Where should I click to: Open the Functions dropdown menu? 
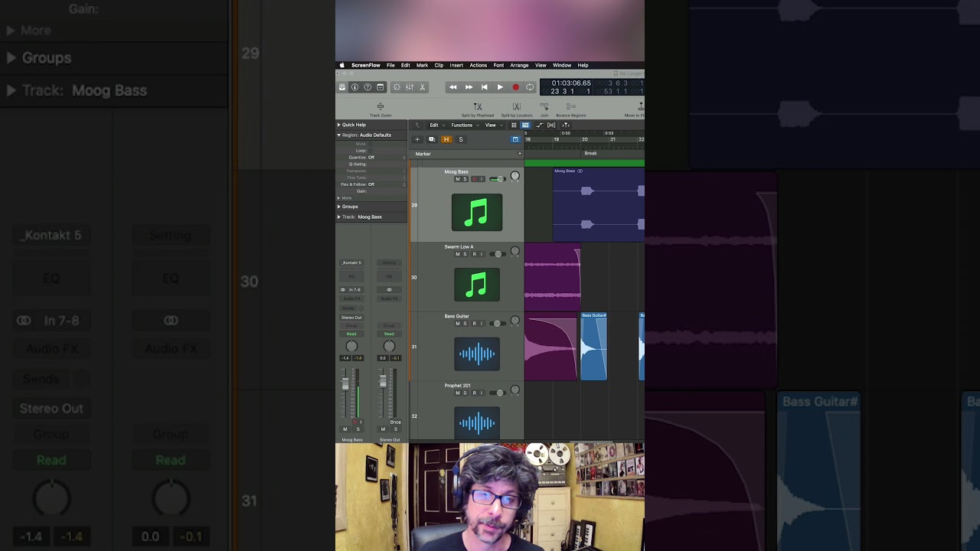465,125
